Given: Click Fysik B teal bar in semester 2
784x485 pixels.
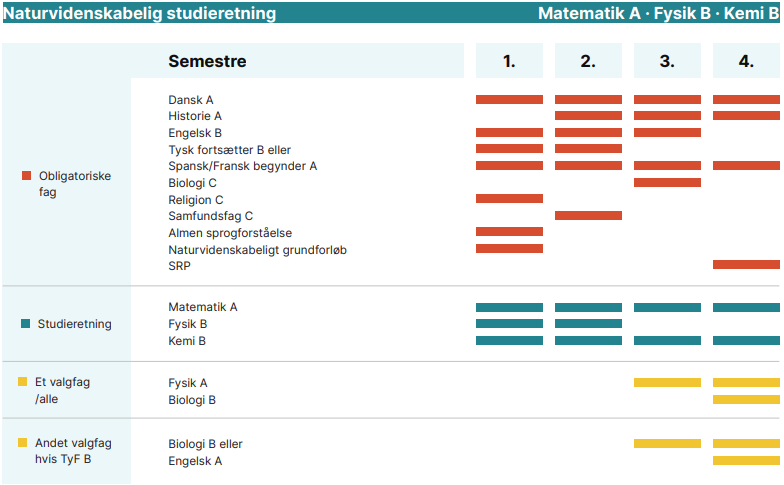Looking at the screenshot, I should click(588, 324).
